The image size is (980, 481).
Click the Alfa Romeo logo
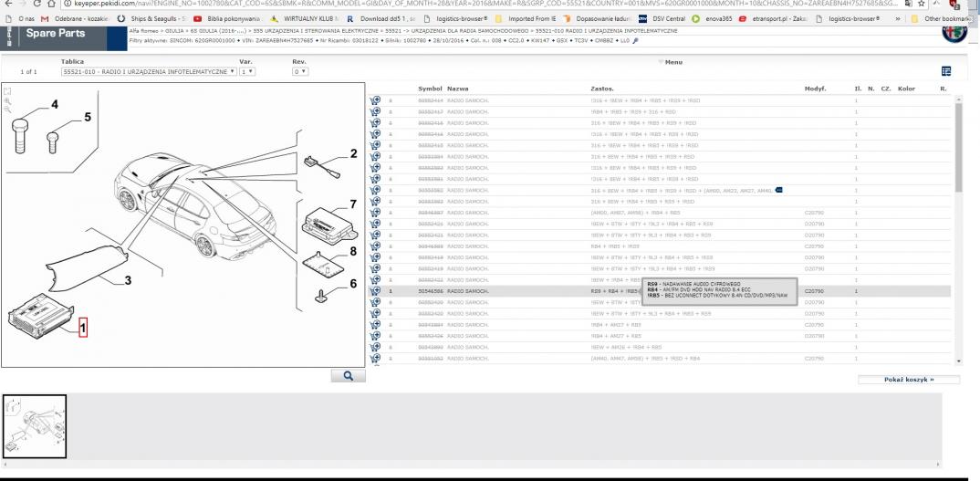pyautogui.click(x=952, y=28)
